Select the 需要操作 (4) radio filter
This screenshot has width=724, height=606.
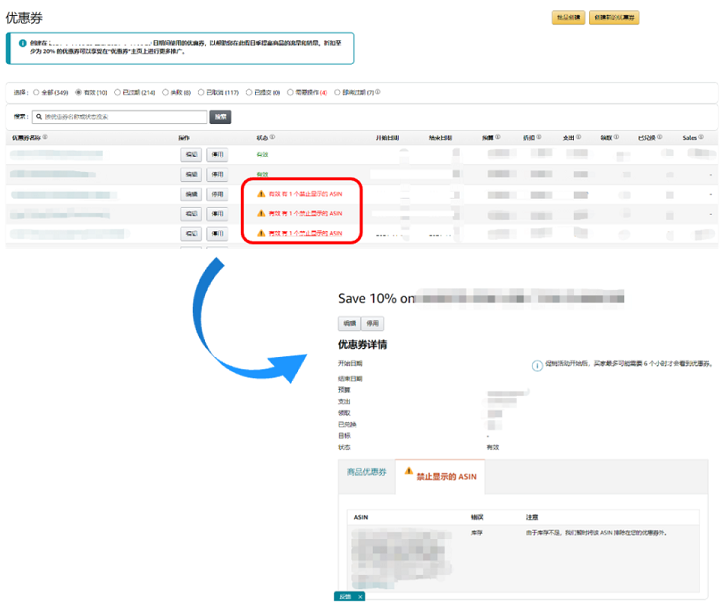click(289, 92)
